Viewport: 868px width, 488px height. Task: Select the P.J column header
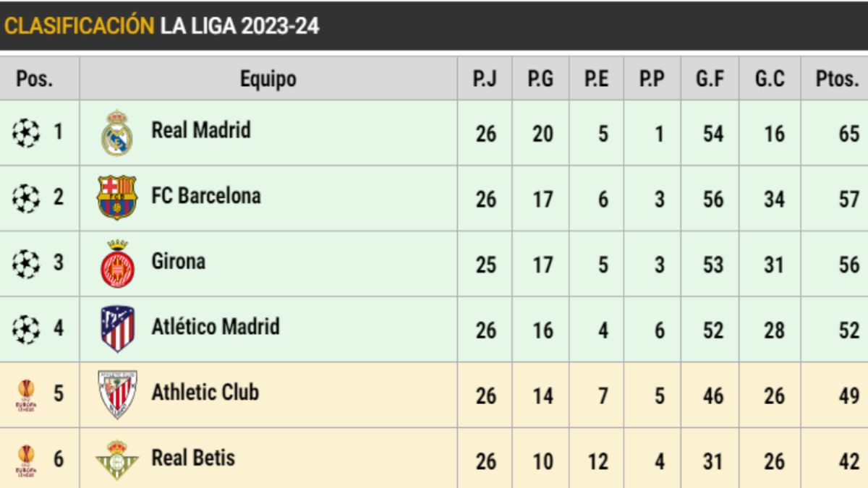tap(485, 79)
